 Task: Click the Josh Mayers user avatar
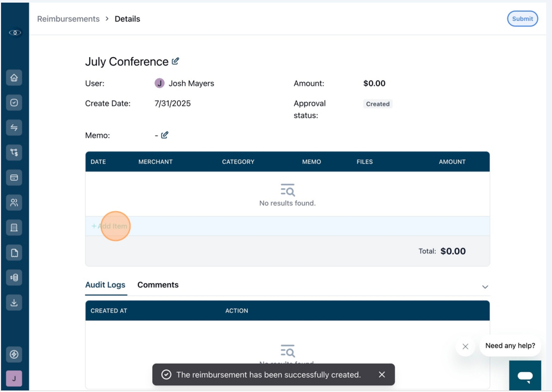[160, 83]
